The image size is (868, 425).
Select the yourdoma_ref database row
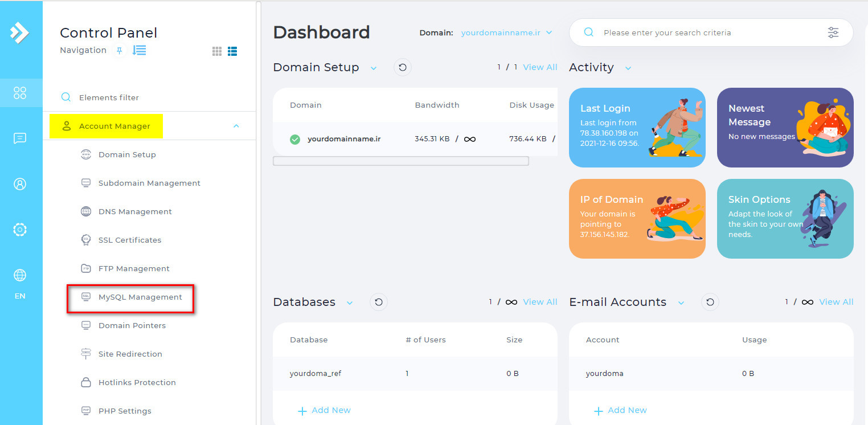point(415,374)
